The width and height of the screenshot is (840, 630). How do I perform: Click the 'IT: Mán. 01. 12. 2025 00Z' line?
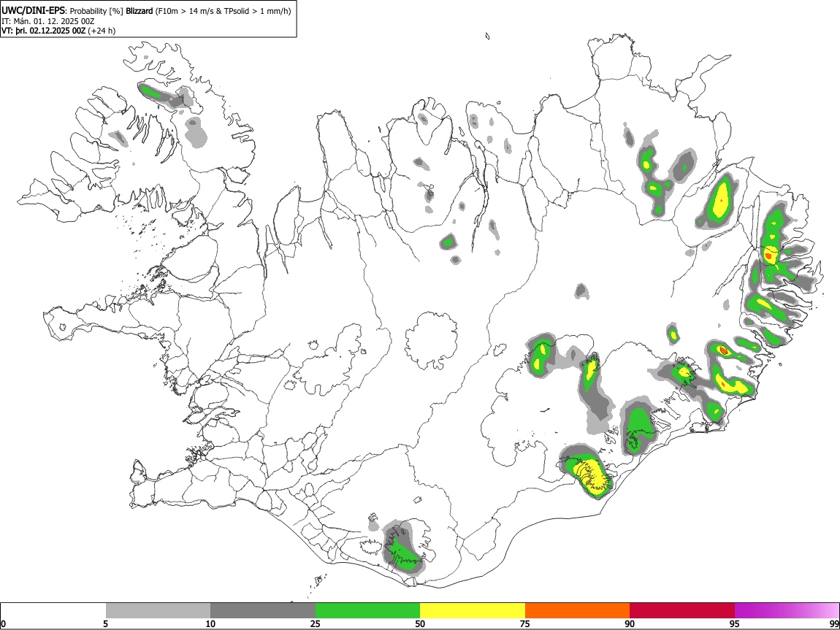point(48,21)
